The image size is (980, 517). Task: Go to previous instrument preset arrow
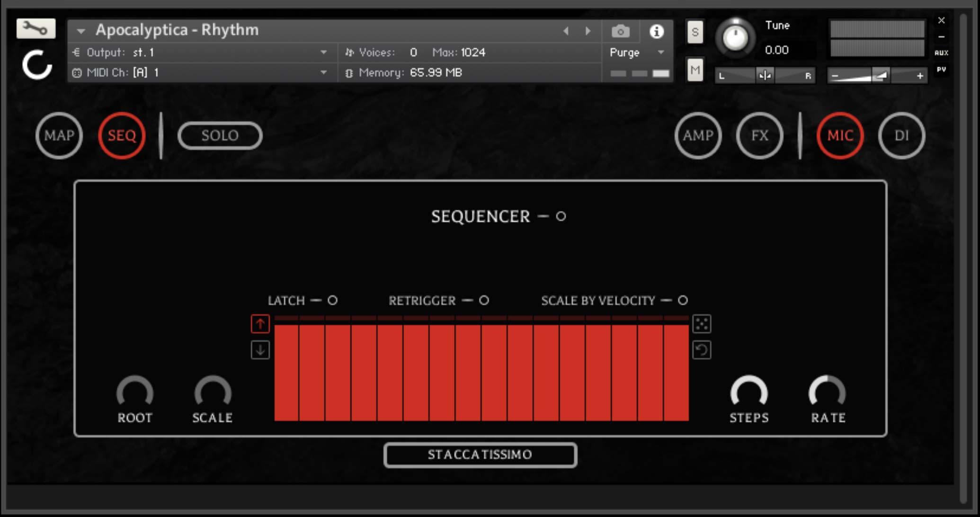(x=566, y=31)
